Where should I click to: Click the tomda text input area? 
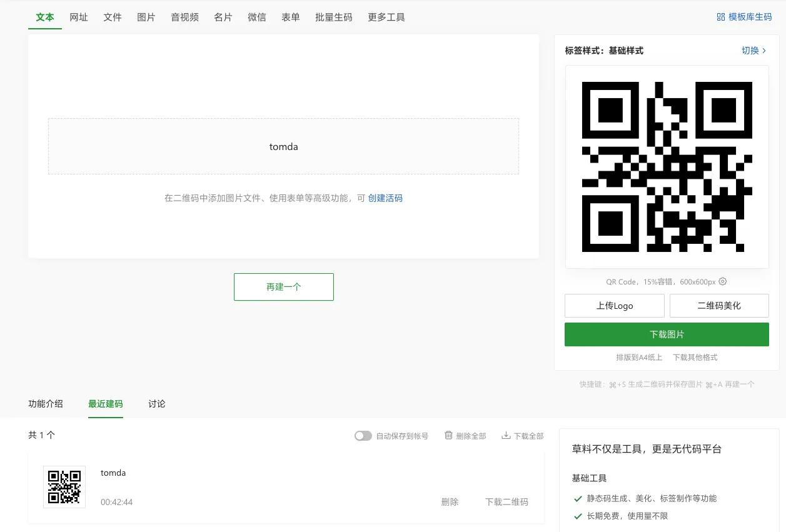(283, 146)
